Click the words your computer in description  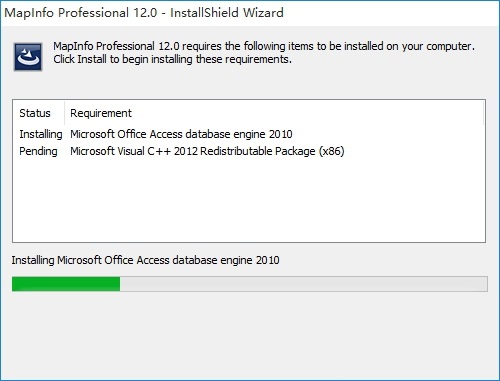438,46
